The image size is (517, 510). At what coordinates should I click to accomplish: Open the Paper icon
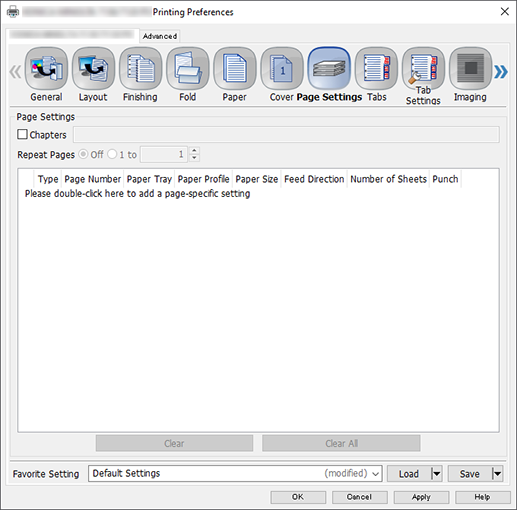click(x=235, y=69)
